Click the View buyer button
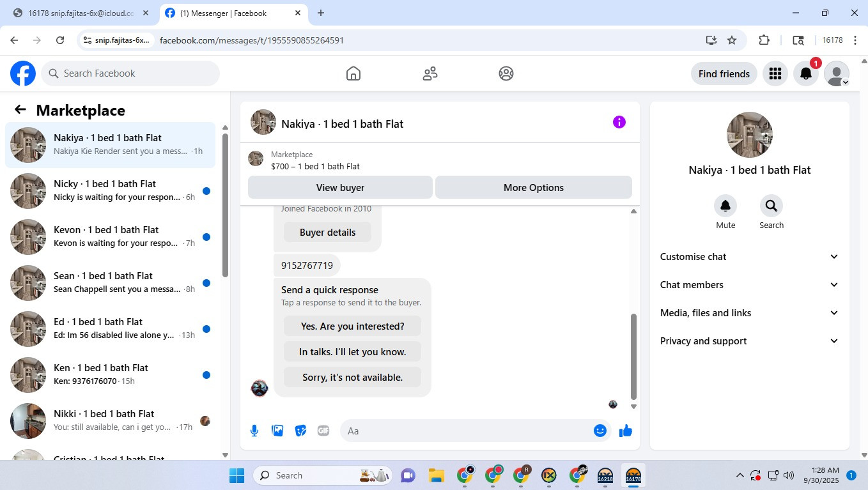 click(x=340, y=187)
